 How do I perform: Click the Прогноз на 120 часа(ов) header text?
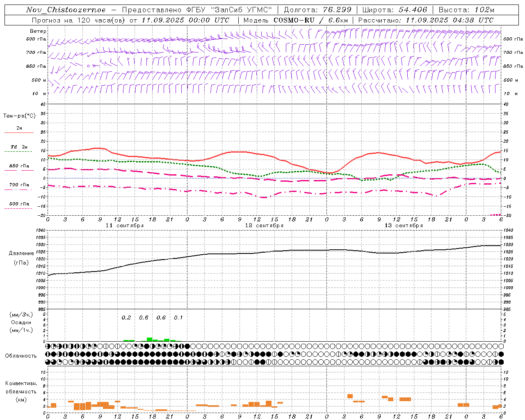[x=79, y=20]
